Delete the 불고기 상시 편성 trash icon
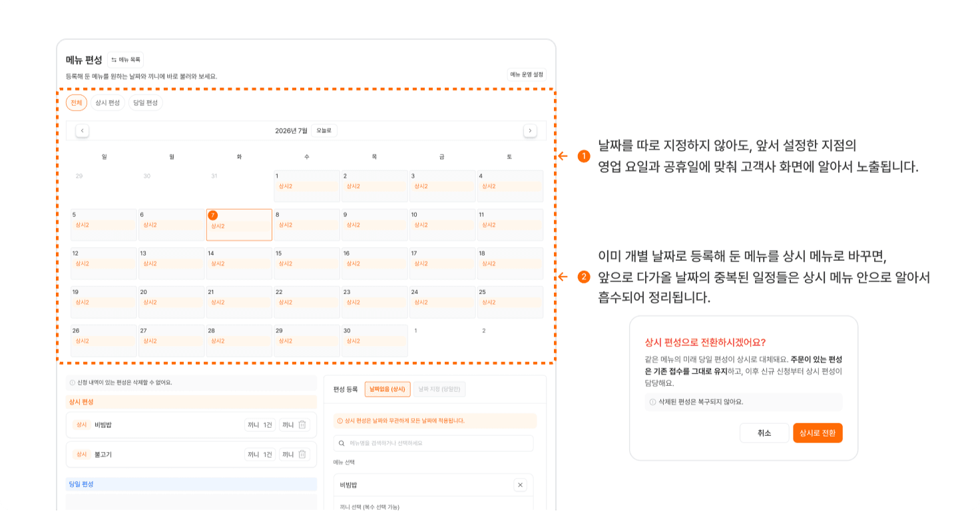The height and width of the screenshot is (511, 980). coord(302,454)
